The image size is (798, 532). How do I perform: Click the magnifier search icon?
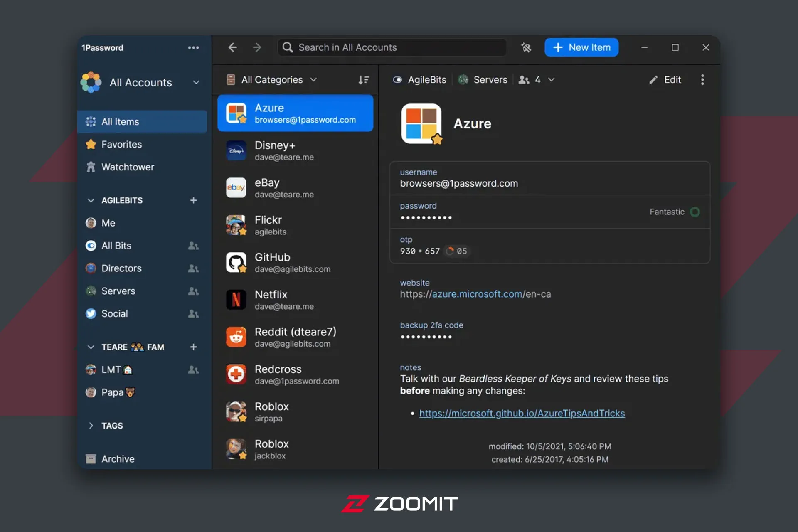click(288, 47)
